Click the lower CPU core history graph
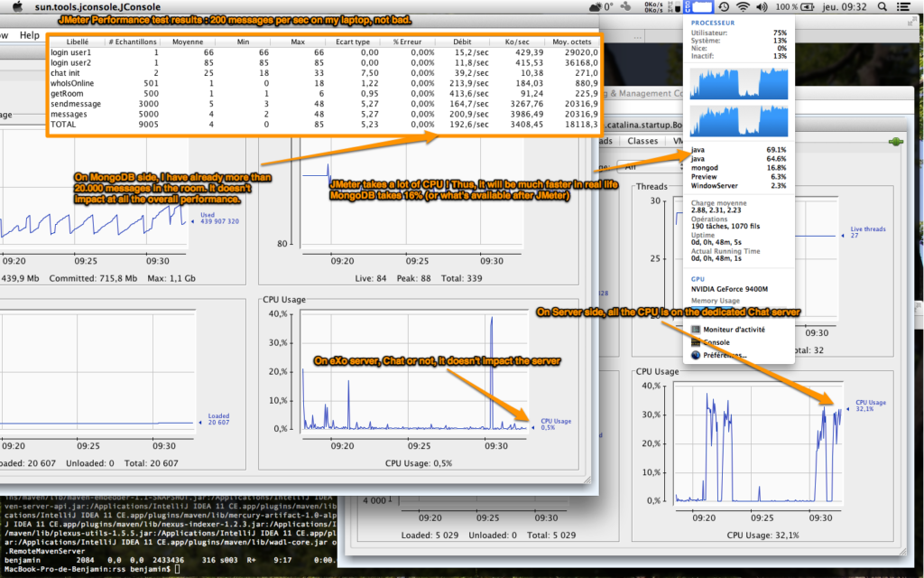This screenshot has width=924, height=578. click(739, 120)
